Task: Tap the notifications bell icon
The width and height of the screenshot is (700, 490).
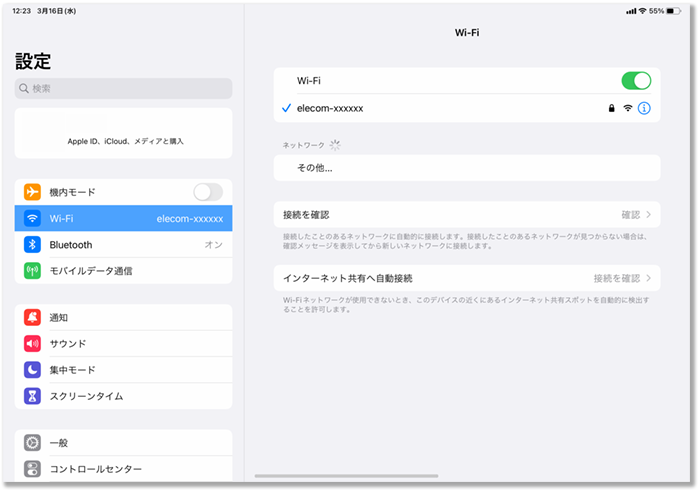Action: (x=33, y=317)
